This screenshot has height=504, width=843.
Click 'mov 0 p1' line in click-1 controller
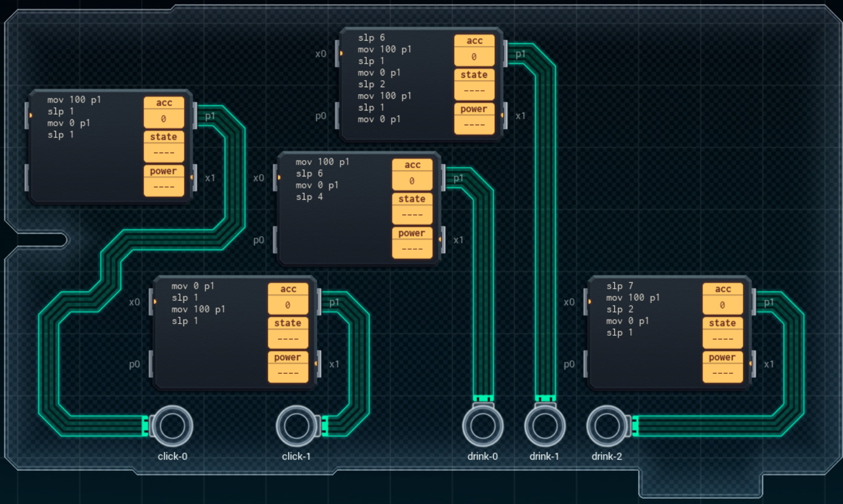tap(193, 286)
